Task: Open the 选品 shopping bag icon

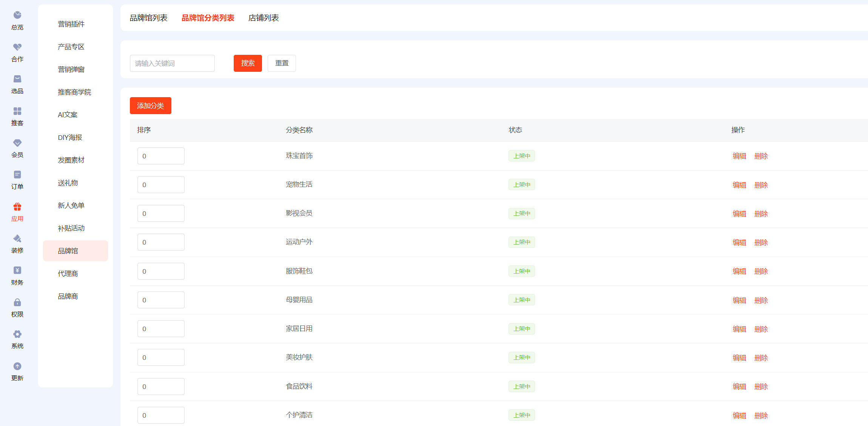Action: point(17,79)
